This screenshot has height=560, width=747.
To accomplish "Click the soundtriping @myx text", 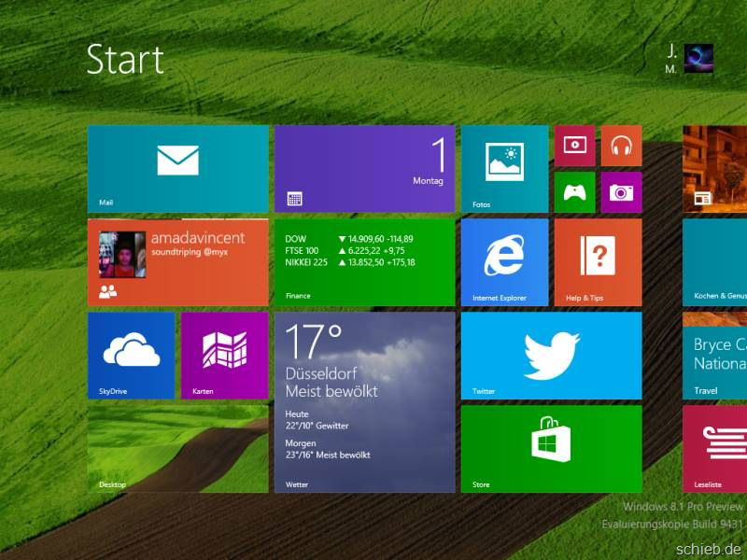I will 190,252.
